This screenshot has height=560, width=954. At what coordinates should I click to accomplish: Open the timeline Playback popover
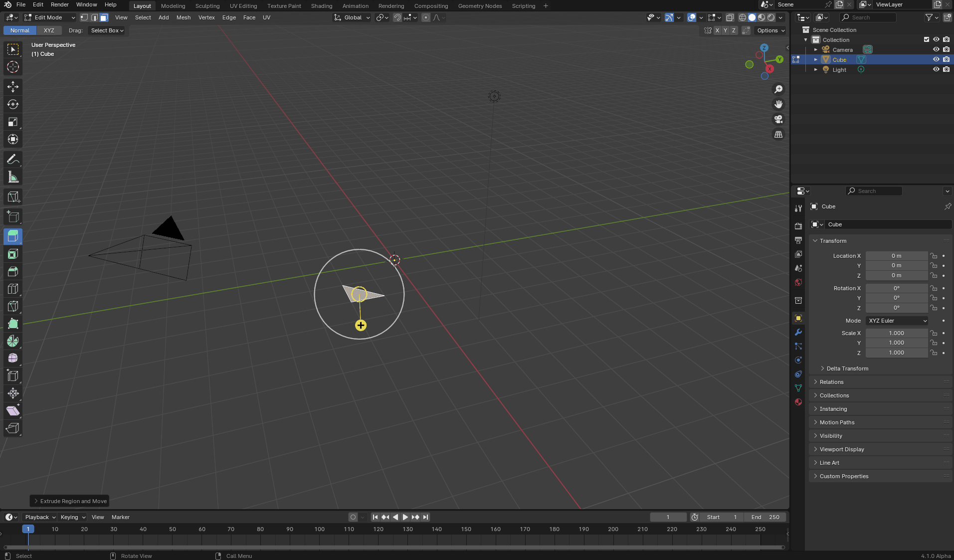click(40, 517)
